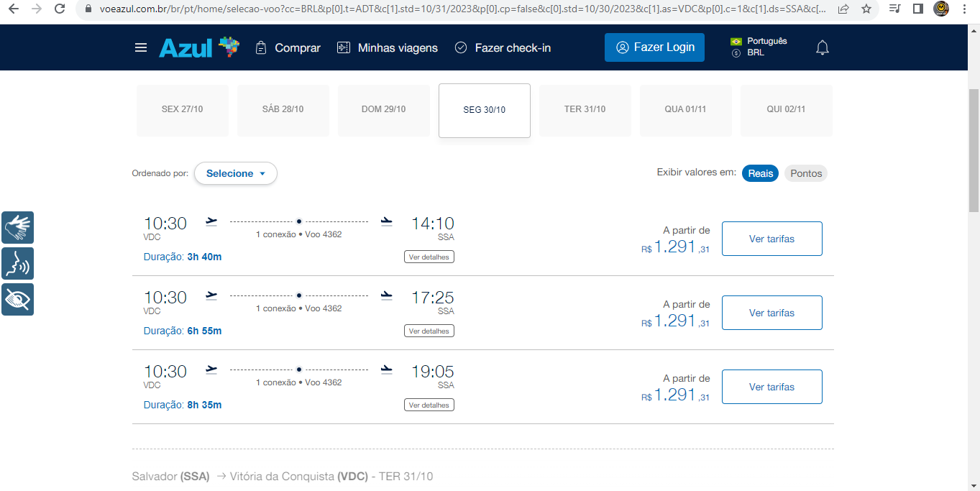
Task: Activate the voice reader accessibility icon
Action: (17, 264)
